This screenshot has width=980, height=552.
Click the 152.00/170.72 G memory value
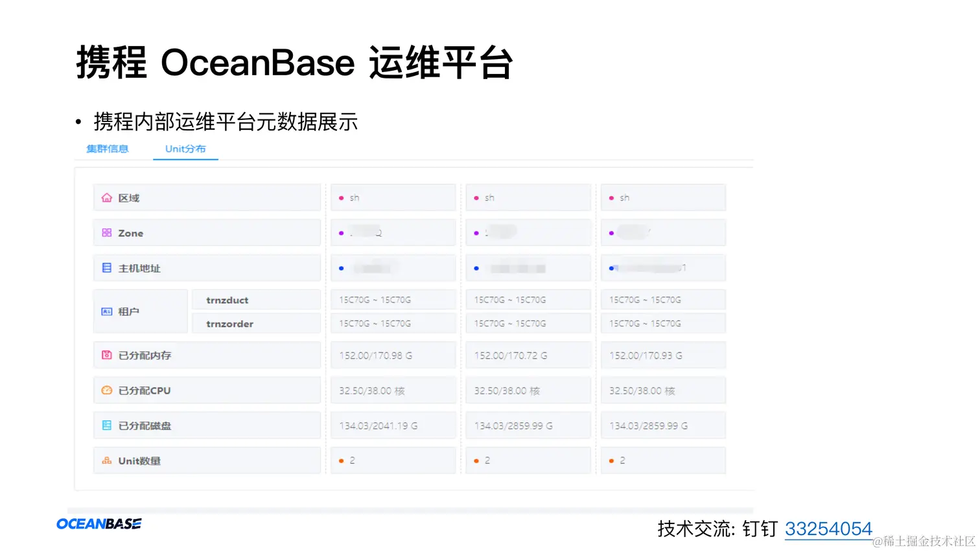pyautogui.click(x=511, y=355)
